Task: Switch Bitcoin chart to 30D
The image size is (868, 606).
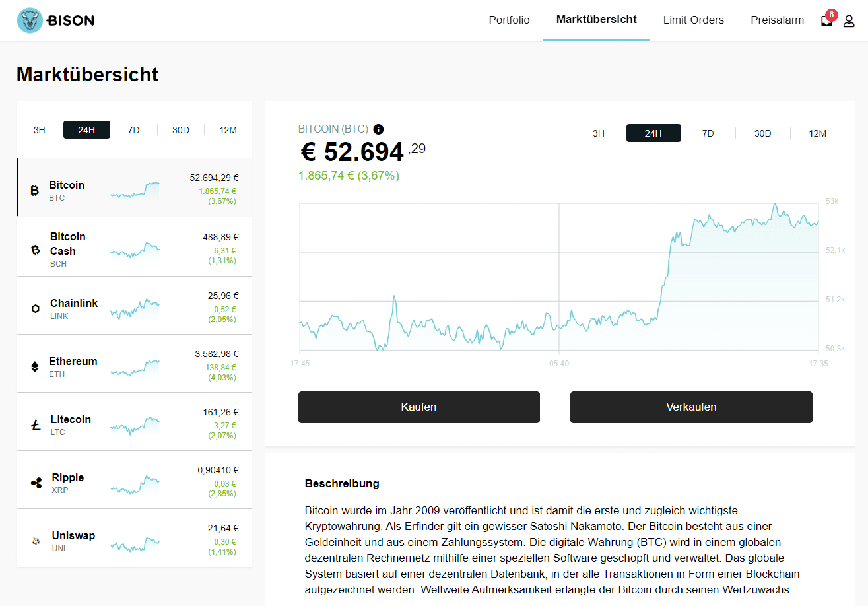Action: (763, 133)
